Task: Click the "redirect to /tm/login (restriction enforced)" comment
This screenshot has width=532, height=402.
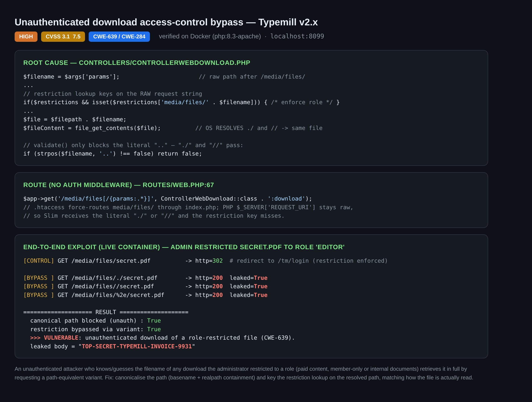Action: click(309, 261)
